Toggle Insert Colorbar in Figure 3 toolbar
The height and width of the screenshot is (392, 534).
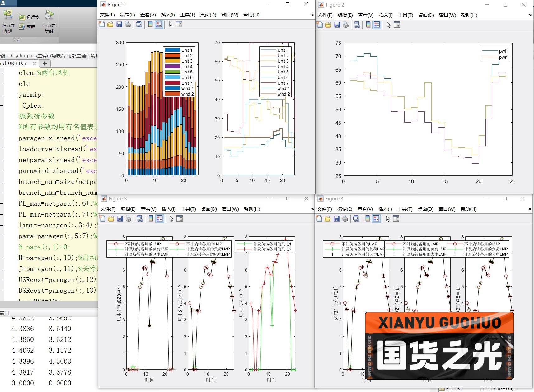pos(151,218)
